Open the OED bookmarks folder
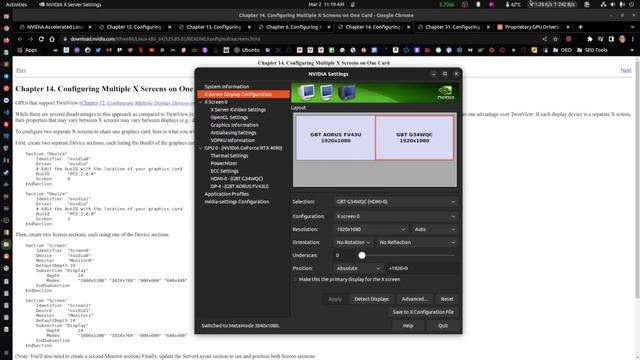640x360 pixels. tap(562, 50)
